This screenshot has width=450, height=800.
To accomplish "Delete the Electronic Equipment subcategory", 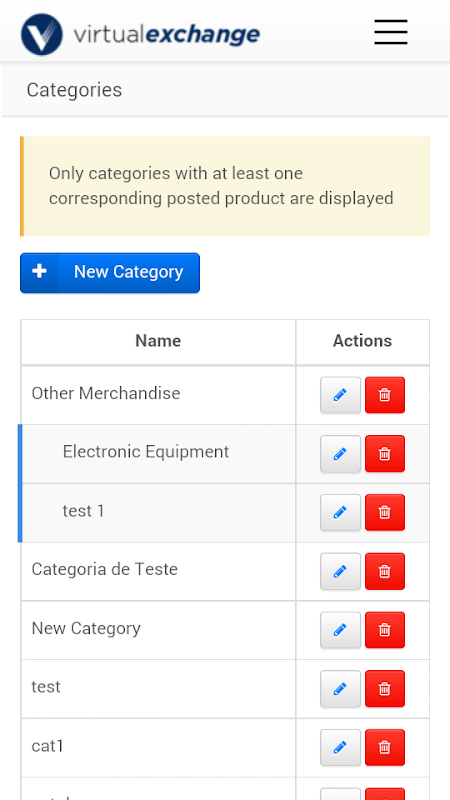I will (x=385, y=454).
